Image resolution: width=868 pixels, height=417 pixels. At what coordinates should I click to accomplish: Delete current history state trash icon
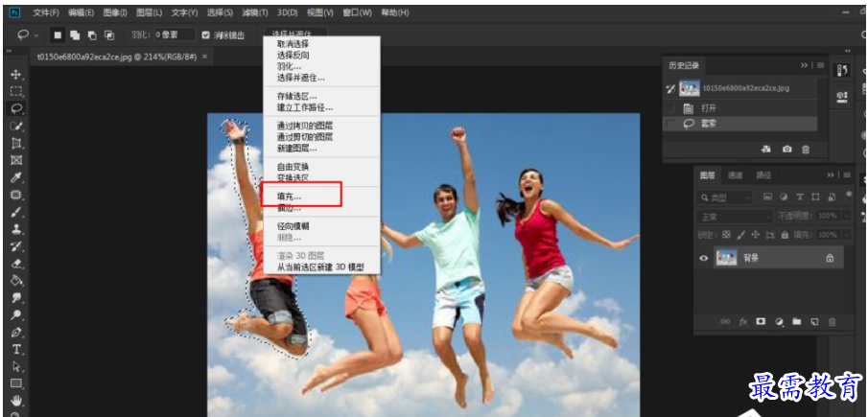click(806, 150)
